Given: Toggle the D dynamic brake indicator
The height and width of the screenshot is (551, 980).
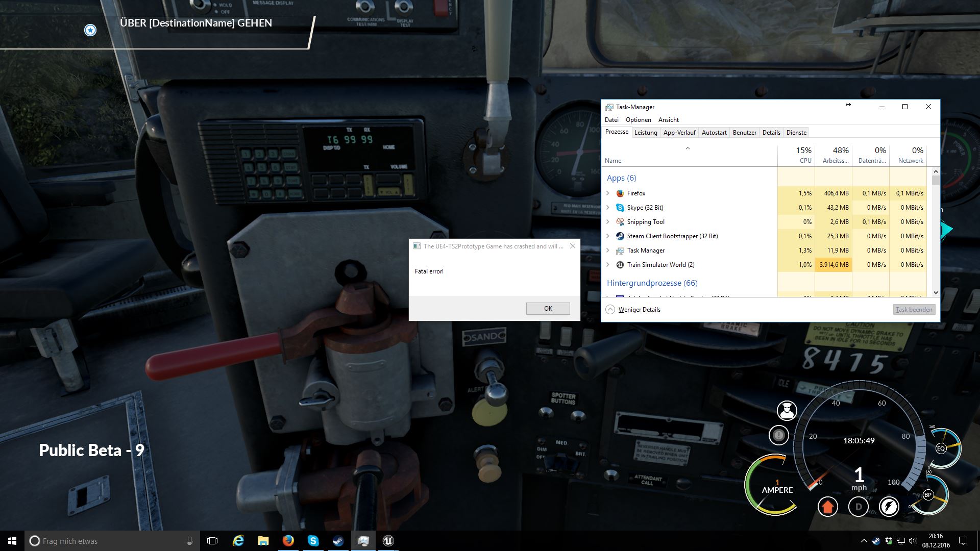Looking at the screenshot, I should click(x=858, y=507).
